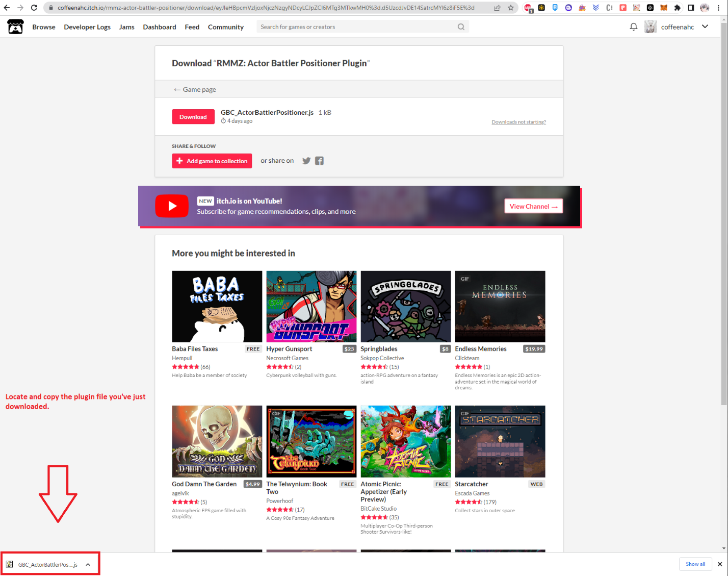The height and width of the screenshot is (576, 728).
Task: Open God Damn The Garden thumbnail
Action: click(x=217, y=441)
